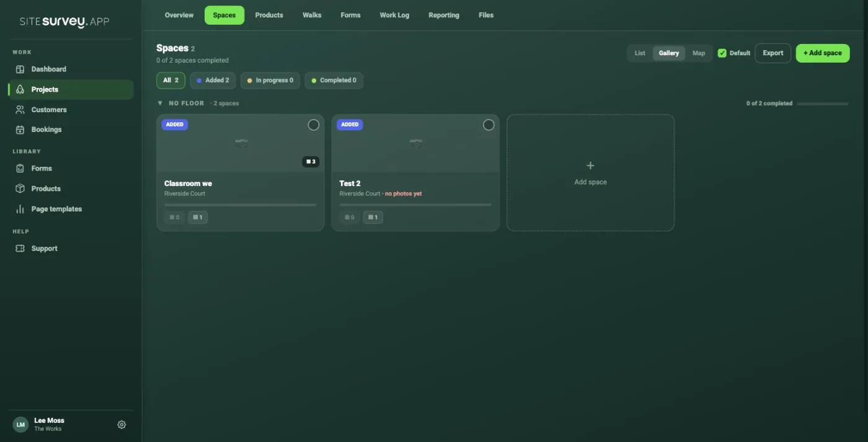Click the Projects rocket icon
The image size is (868, 442).
20,89
